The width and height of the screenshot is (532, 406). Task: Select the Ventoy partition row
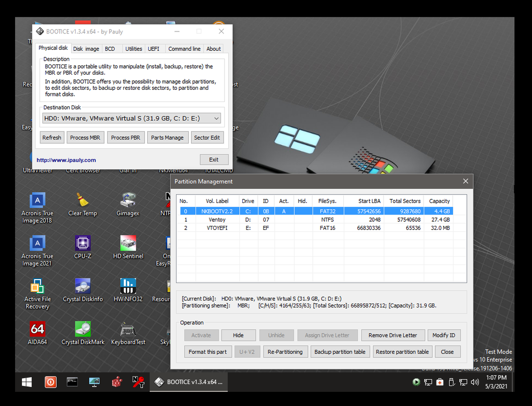coord(316,220)
